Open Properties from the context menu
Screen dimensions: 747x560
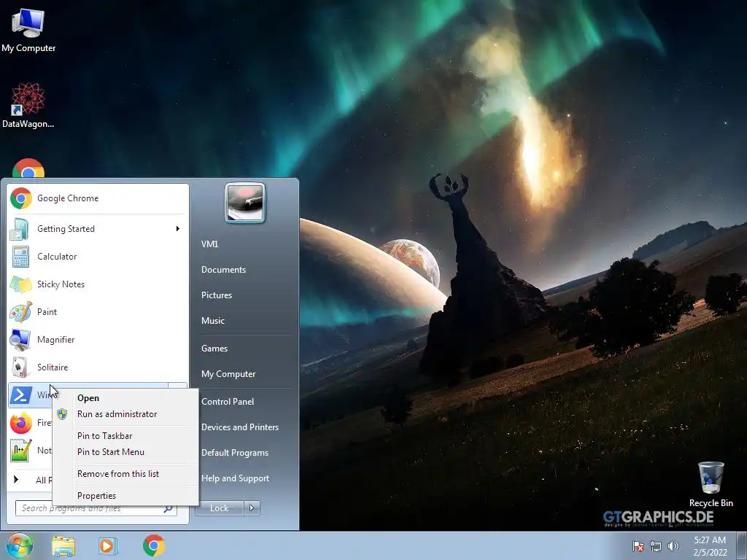tap(125, 496)
